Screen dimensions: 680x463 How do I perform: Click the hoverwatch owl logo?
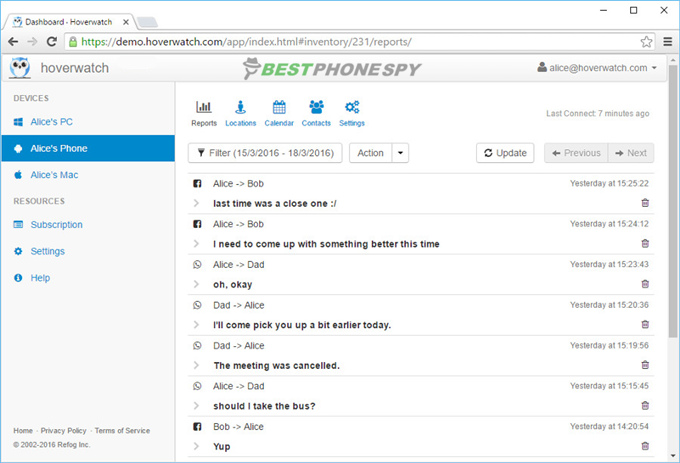tap(20, 68)
